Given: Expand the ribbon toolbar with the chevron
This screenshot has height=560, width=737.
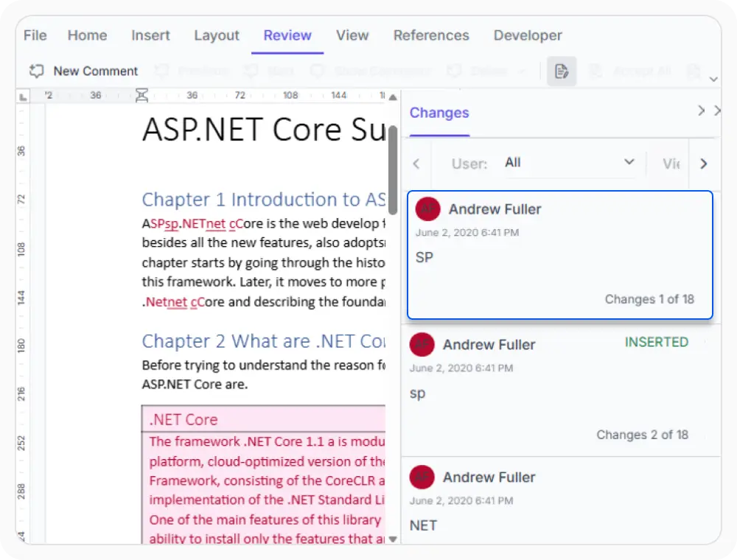Looking at the screenshot, I should pos(713,79).
